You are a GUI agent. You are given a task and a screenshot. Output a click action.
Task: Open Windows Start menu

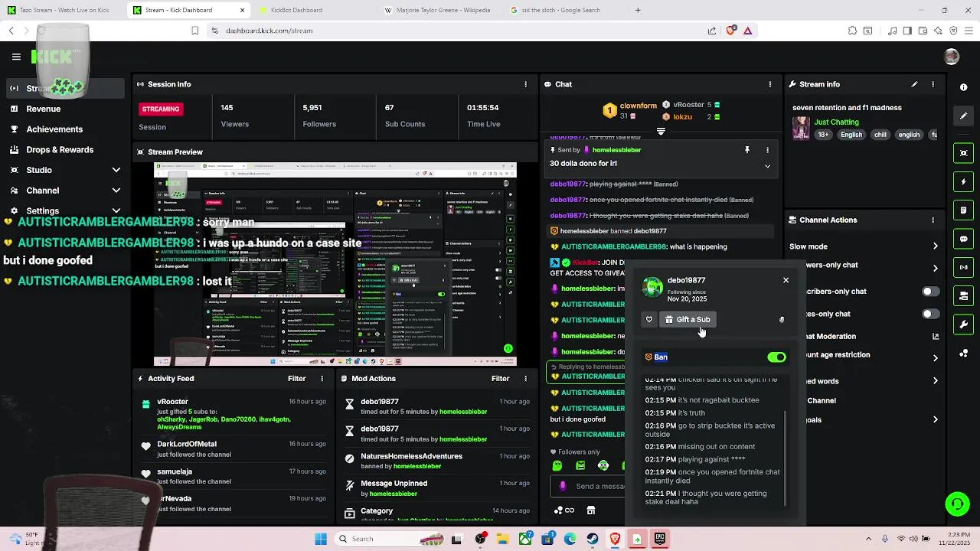[320, 539]
